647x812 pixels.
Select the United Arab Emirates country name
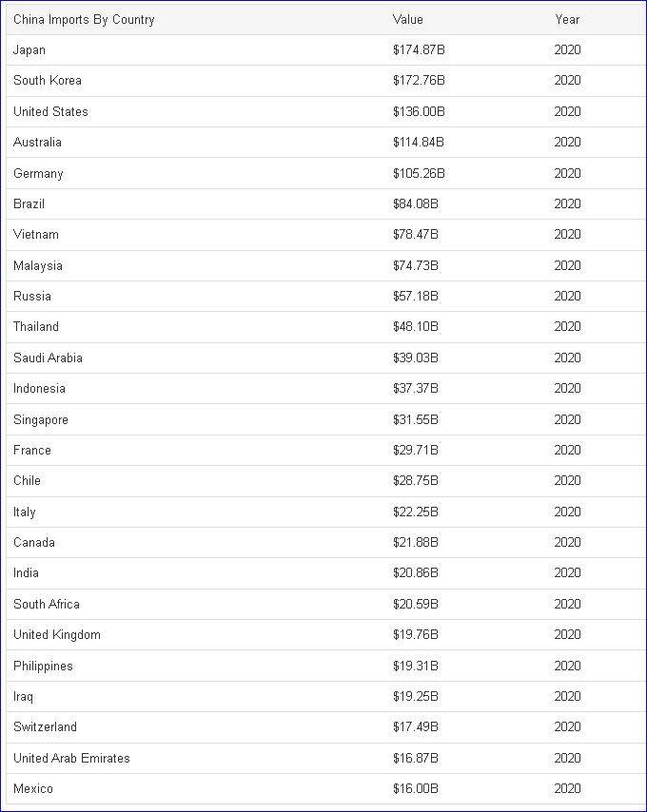coord(71,758)
